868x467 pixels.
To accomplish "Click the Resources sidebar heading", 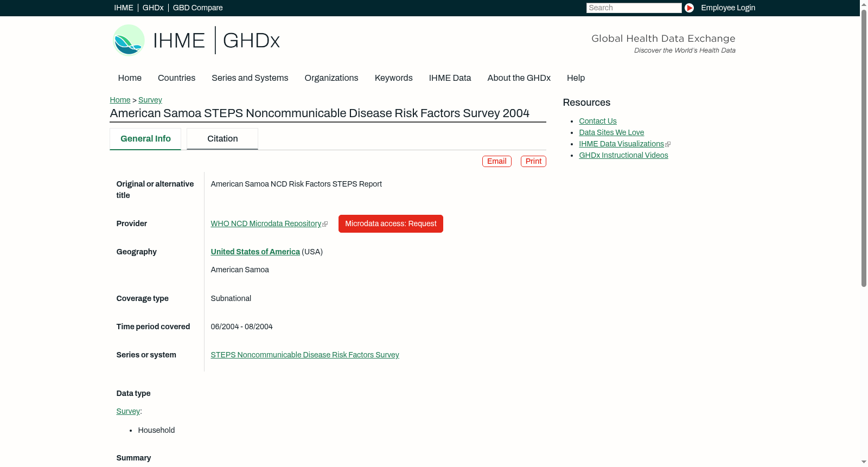I will coord(586,103).
